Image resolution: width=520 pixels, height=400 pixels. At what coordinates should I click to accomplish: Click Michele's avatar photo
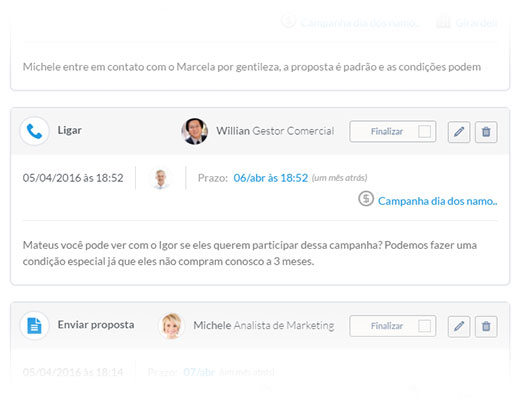pyautogui.click(x=172, y=326)
